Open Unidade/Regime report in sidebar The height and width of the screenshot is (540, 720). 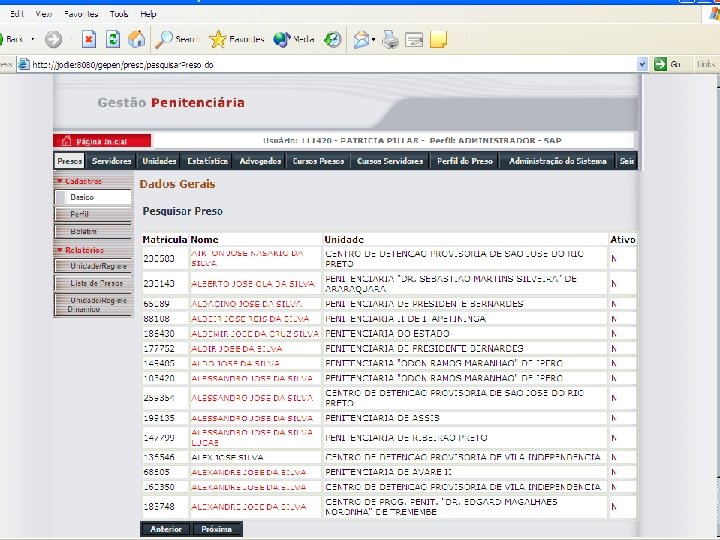93,266
